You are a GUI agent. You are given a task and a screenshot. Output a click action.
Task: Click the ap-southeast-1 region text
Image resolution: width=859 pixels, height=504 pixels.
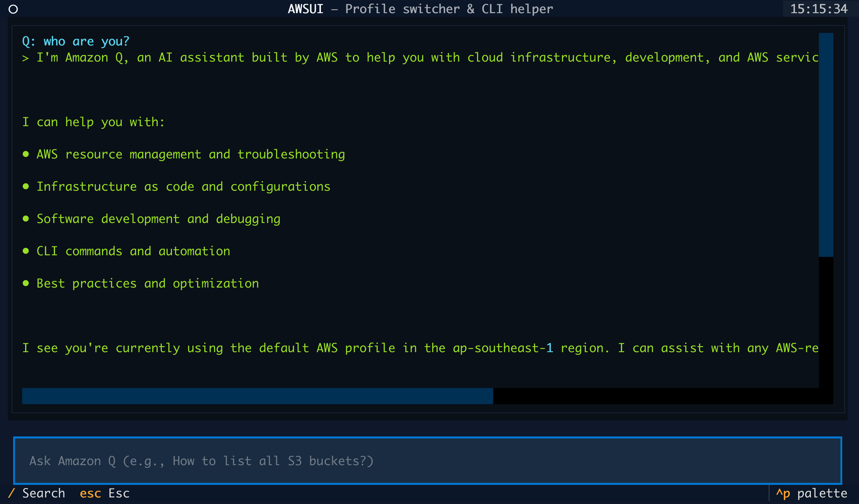502,348
